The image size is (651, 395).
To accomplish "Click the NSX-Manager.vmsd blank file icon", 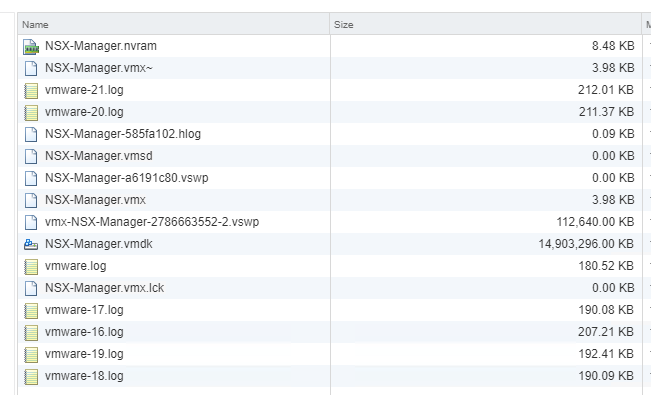I will (x=31, y=157).
